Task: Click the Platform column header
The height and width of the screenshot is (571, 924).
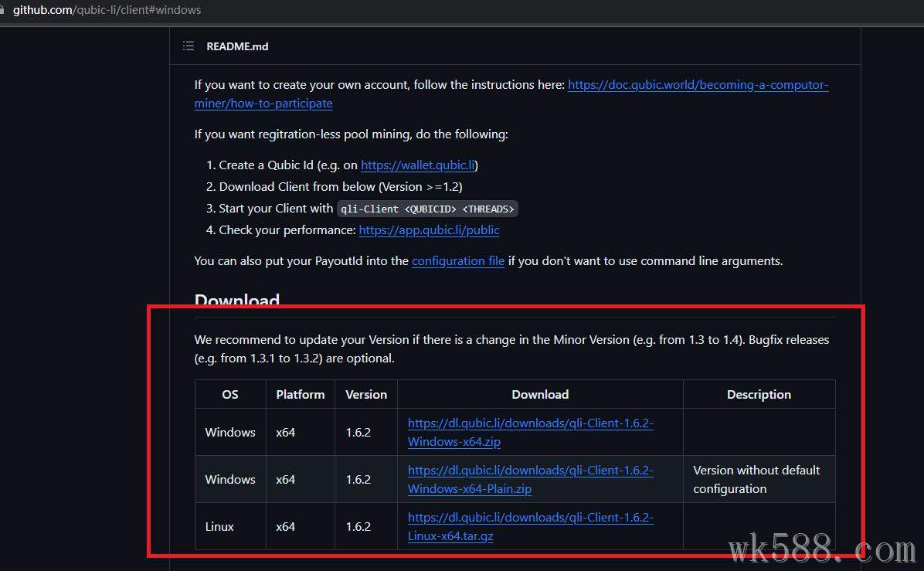Action: coord(300,394)
